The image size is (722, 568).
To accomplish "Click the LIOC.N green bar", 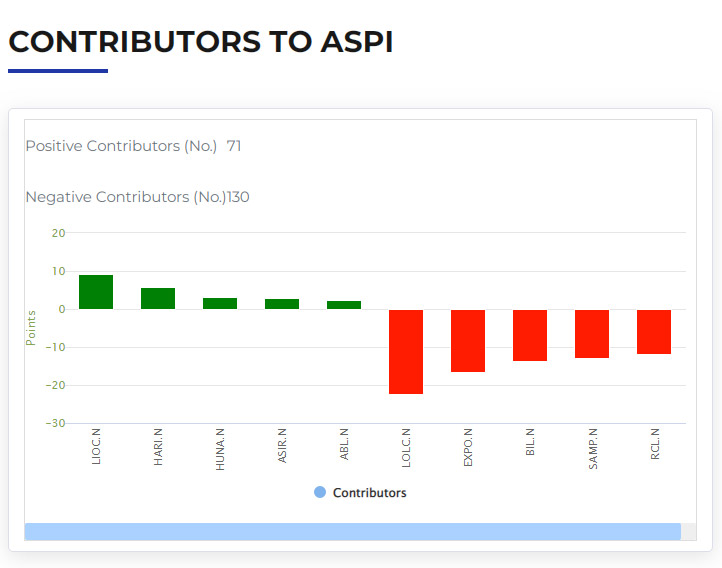I will 96,292.
